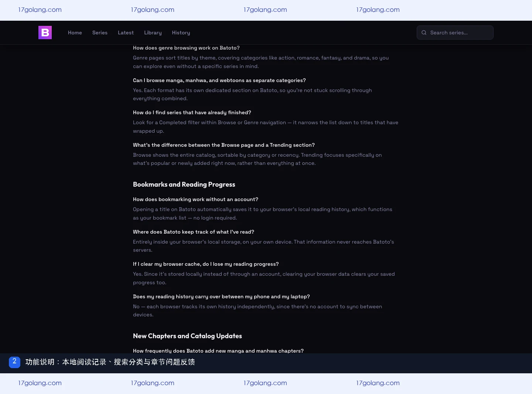Open the History nav item
532x394 pixels.
tap(181, 33)
